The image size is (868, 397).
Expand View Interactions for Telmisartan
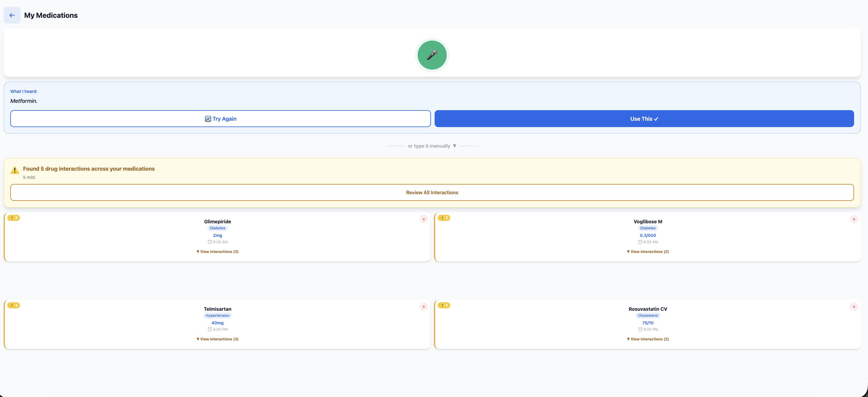[x=217, y=339]
